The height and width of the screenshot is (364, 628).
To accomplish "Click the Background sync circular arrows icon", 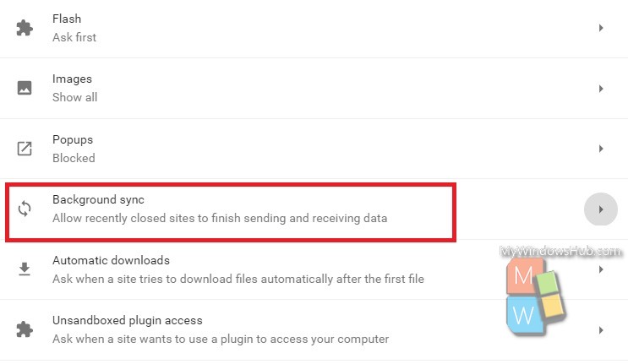I will [25, 209].
